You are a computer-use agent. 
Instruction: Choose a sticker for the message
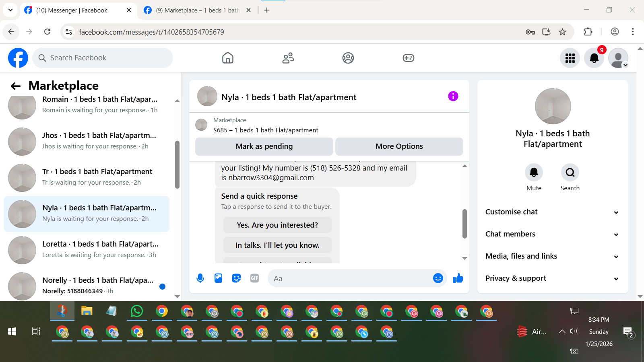coord(236,278)
